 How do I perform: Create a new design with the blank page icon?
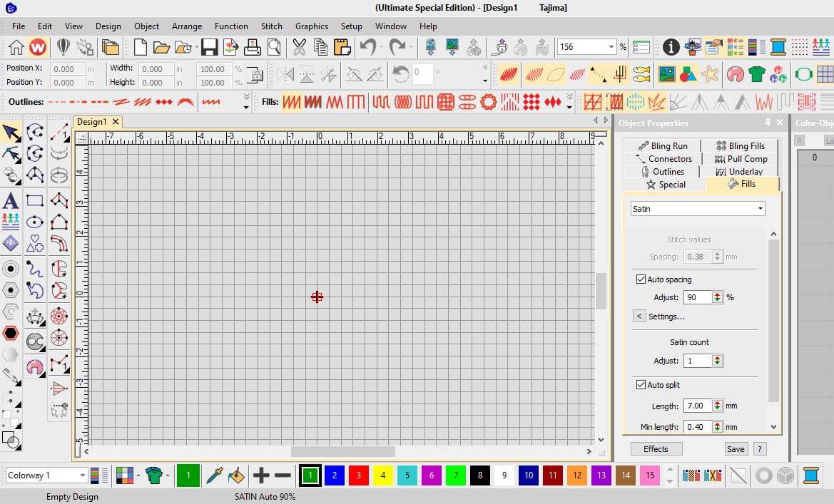click(x=141, y=47)
